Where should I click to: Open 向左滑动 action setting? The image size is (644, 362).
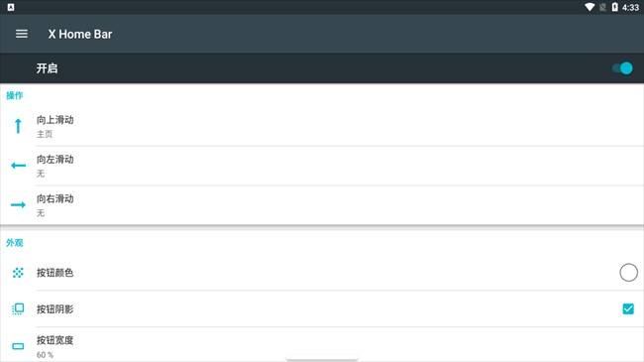(x=322, y=166)
